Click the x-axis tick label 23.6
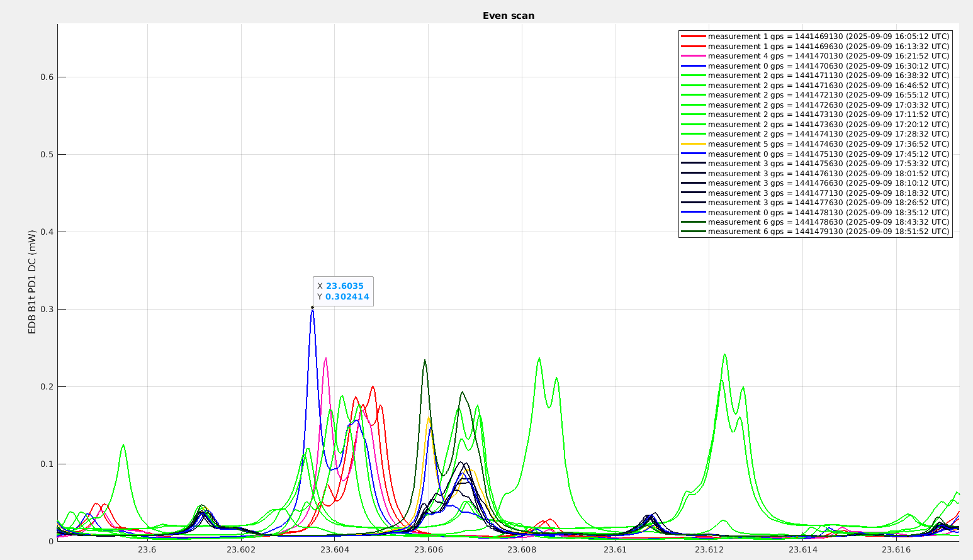 pos(147,550)
